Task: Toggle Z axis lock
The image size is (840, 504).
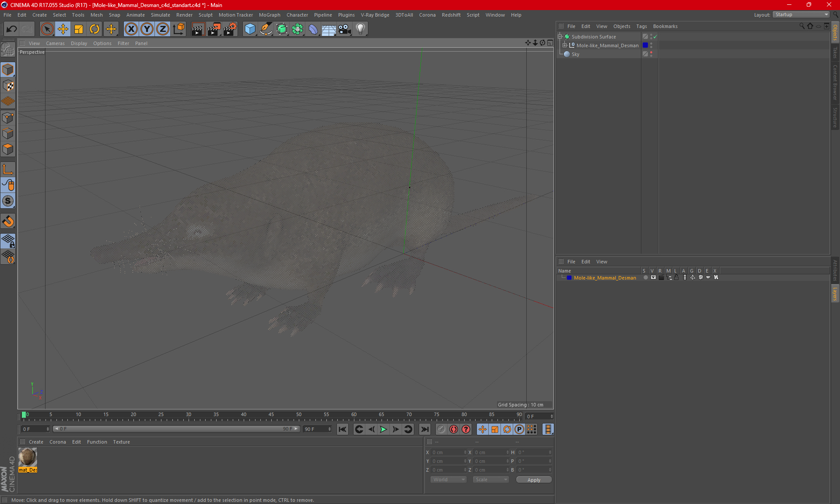Action: tap(163, 29)
